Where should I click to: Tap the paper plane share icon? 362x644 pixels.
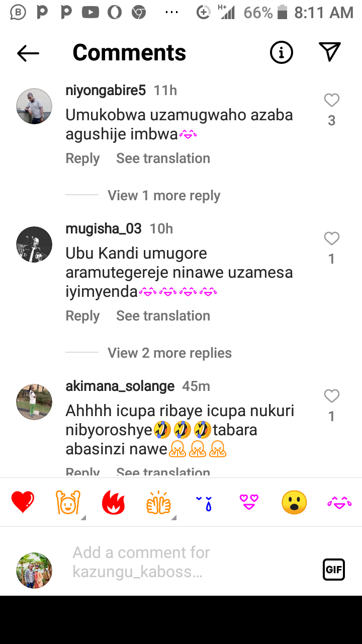pos(330,52)
